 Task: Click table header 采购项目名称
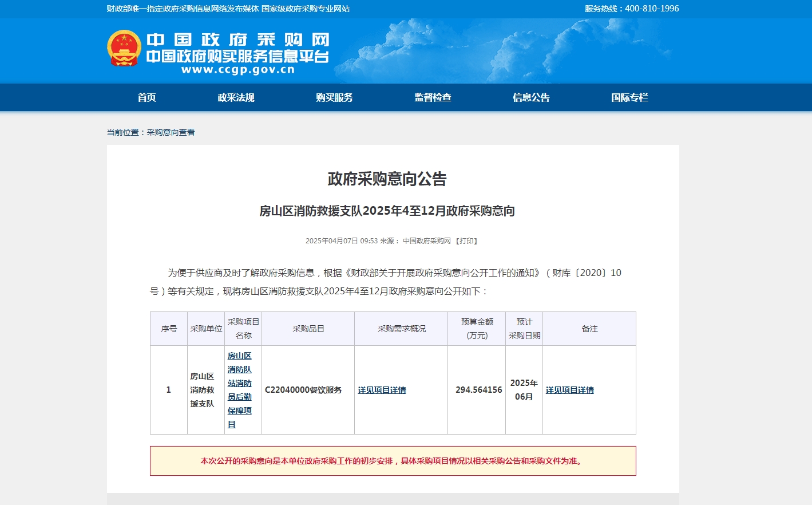[243, 329]
